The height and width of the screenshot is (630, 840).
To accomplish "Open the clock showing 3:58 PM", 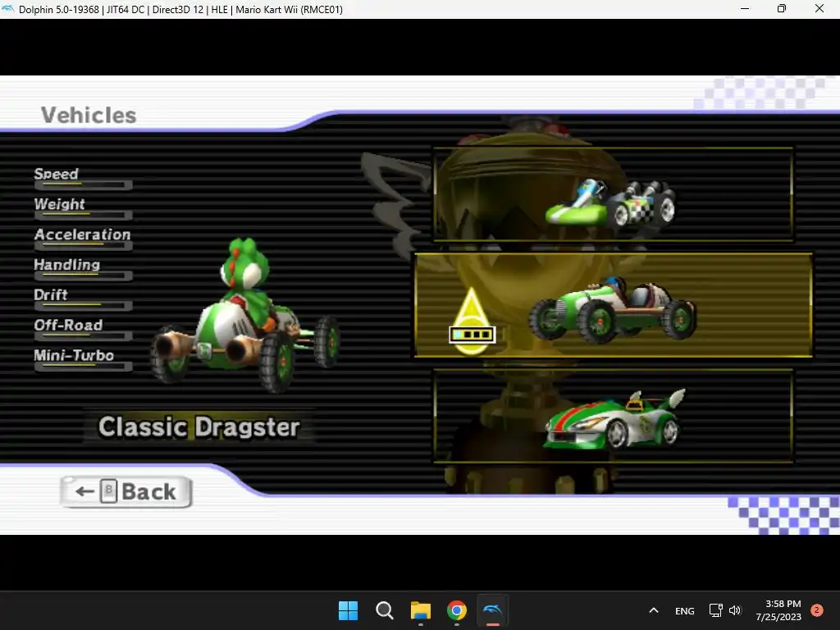I will coord(778,610).
